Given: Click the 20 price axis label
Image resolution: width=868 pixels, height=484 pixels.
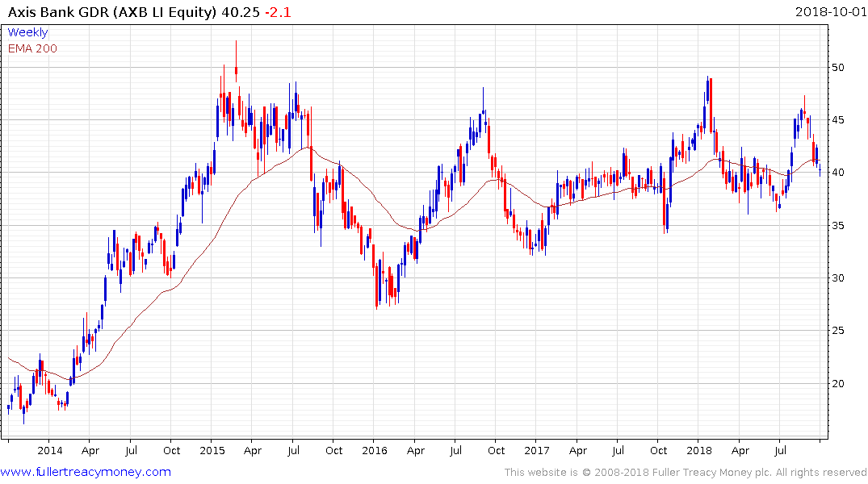Looking at the screenshot, I should coord(840,383).
